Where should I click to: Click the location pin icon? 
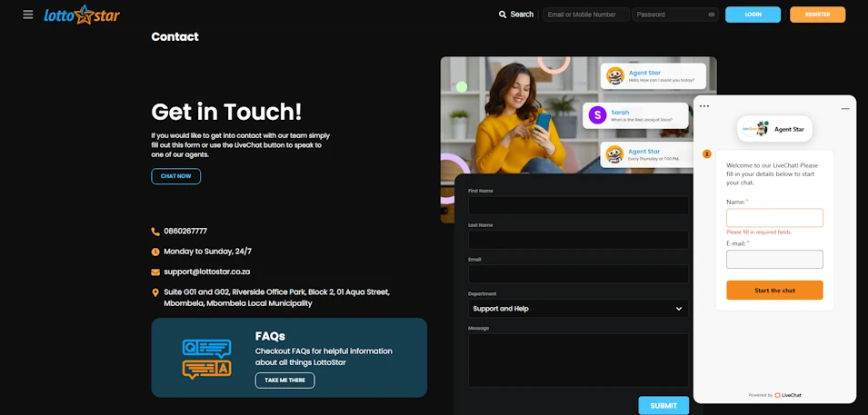coord(155,292)
